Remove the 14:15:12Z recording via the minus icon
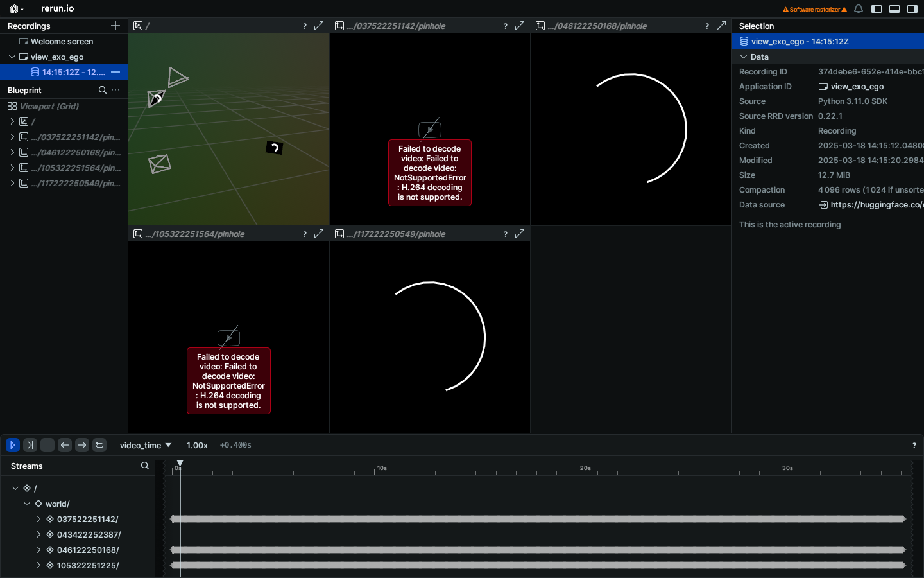Viewport: 924px width, 578px height. coord(116,72)
